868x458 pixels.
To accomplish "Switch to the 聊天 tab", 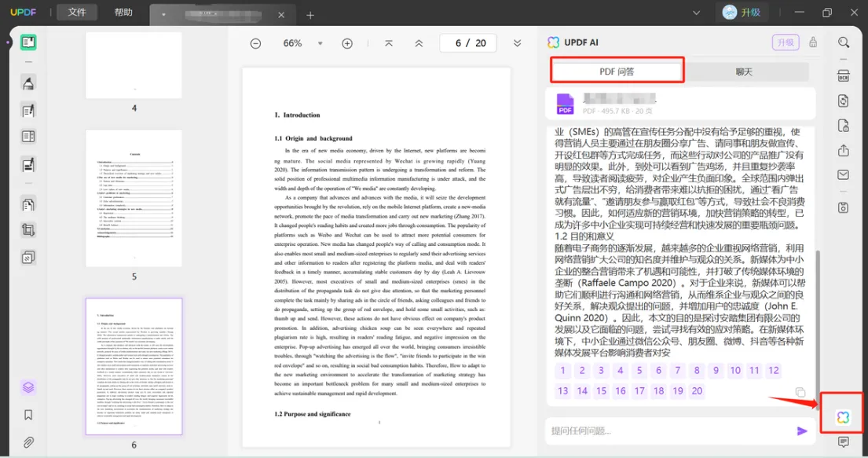I will pyautogui.click(x=744, y=71).
